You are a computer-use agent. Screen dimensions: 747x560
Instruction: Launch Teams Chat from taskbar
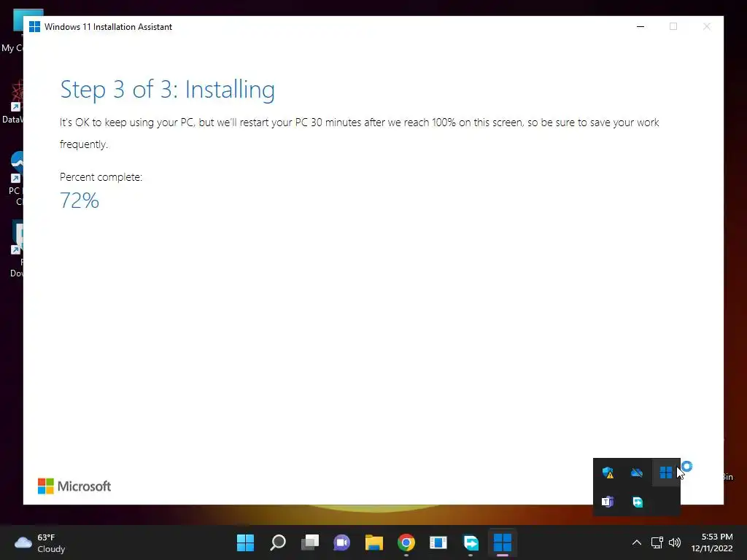tap(341, 542)
